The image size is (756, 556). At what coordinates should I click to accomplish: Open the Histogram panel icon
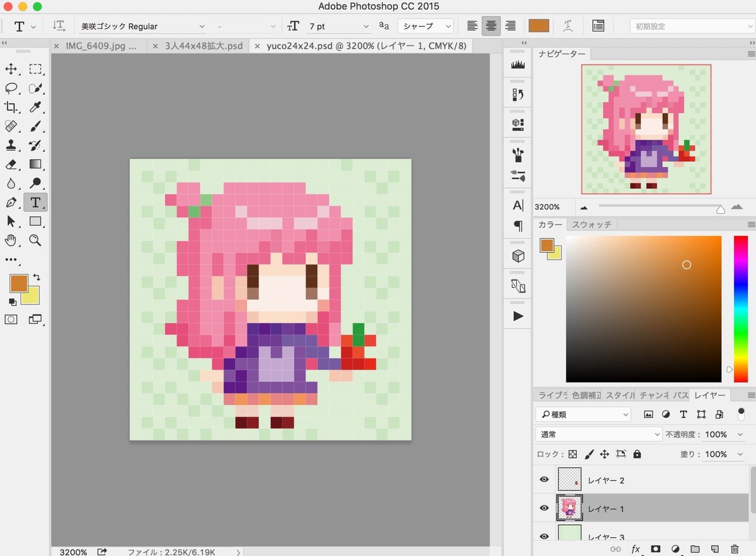pyautogui.click(x=518, y=66)
